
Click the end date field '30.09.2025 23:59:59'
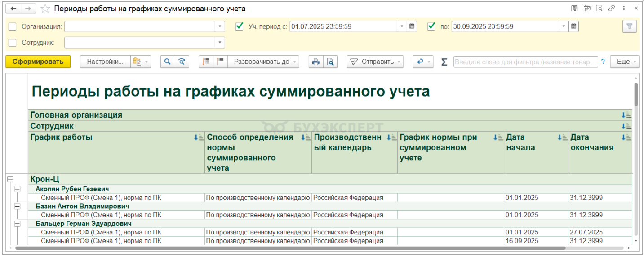coord(505,26)
